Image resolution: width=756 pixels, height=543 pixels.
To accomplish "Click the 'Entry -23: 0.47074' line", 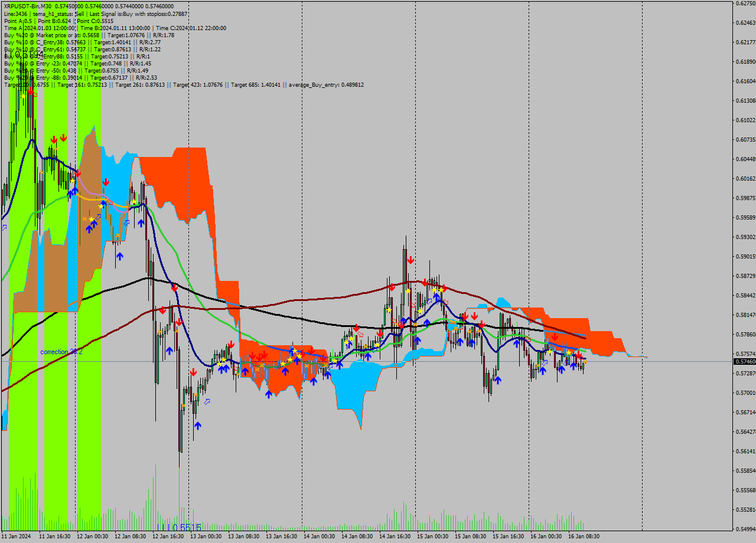I will click(77, 63).
